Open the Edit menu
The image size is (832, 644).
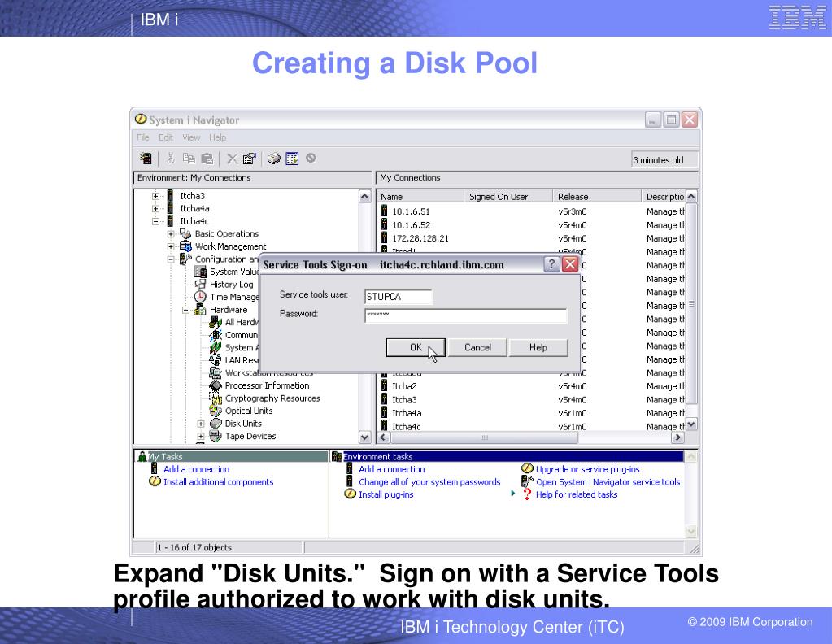point(166,137)
